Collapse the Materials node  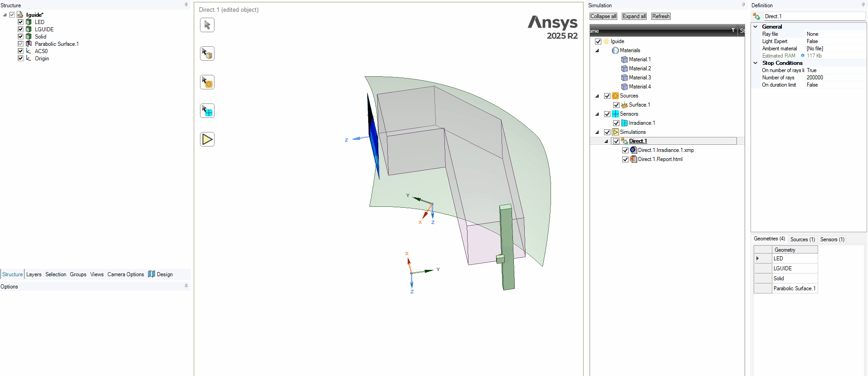597,50
